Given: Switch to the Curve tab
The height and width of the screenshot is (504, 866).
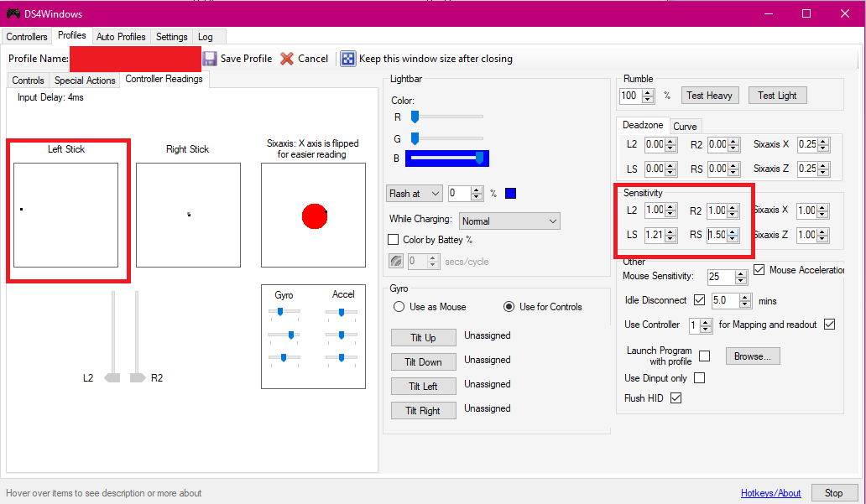Looking at the screenshot, I should click(685, 127).
